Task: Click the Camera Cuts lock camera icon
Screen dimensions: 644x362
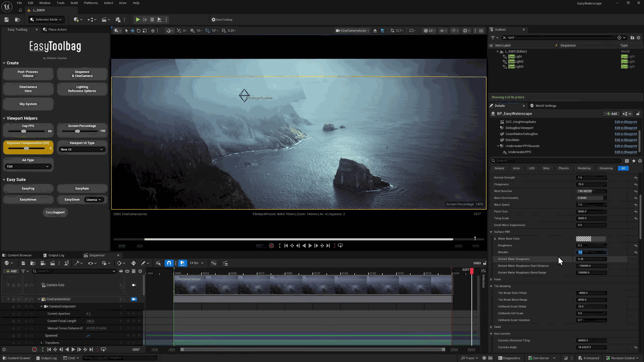Action: (x=134, y=285)
